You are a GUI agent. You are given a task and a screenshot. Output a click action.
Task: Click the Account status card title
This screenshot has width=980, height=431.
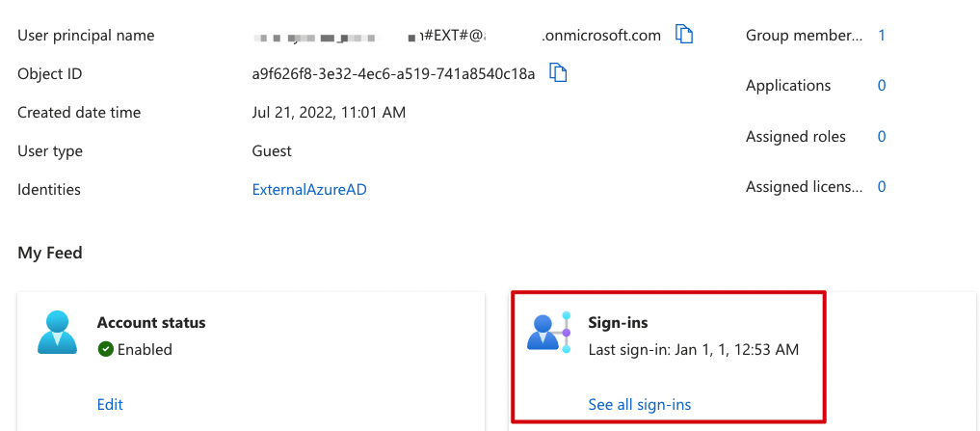click(151, 323)
